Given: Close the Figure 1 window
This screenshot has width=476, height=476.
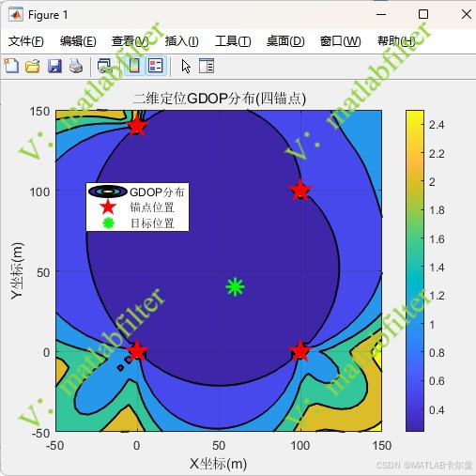Looking at the screenshot, I should [x=467, y=14].
